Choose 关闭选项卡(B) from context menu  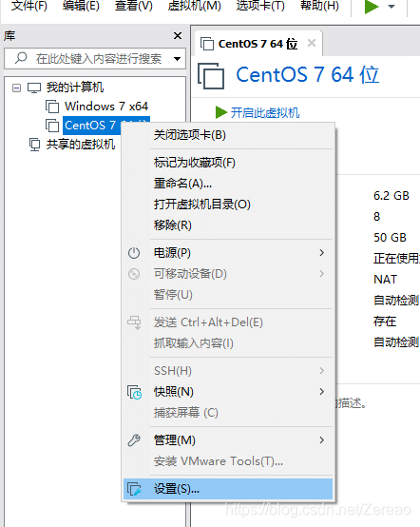pyautogui.click(x=228, y=135)
